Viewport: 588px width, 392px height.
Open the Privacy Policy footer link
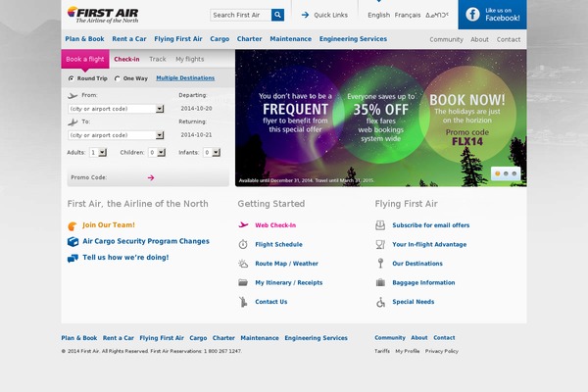[442, 351]
